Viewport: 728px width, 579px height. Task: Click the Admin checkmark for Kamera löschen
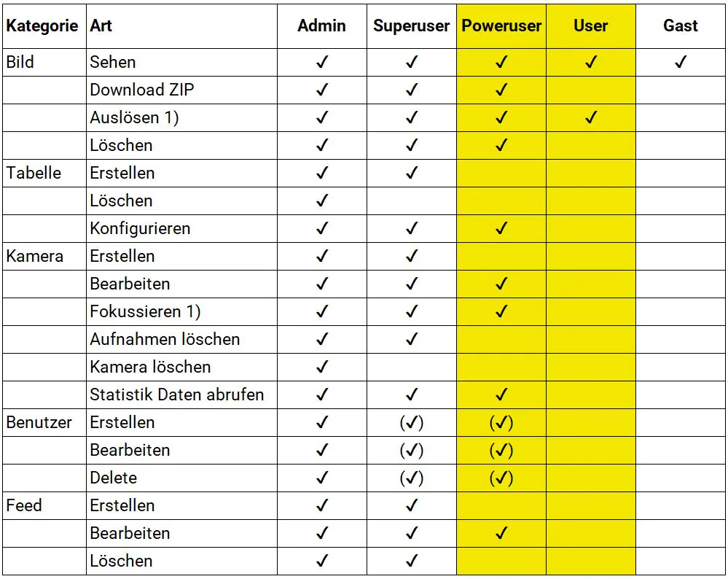pyautogui.click(x=321, y=368)
